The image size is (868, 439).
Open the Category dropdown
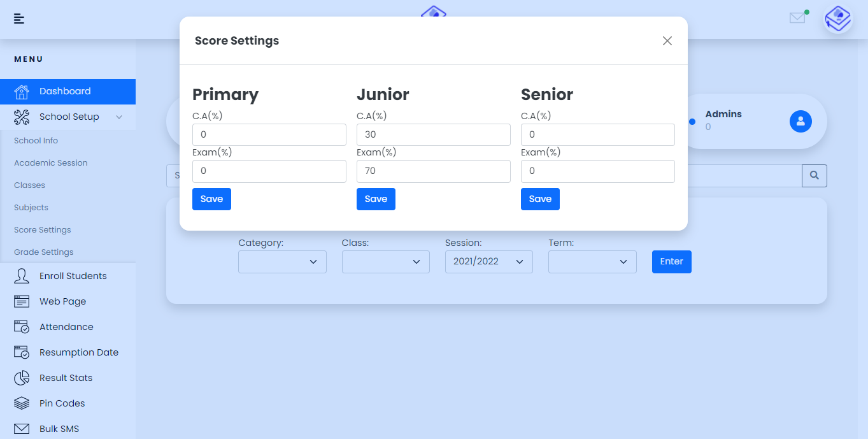click(282, 262)
